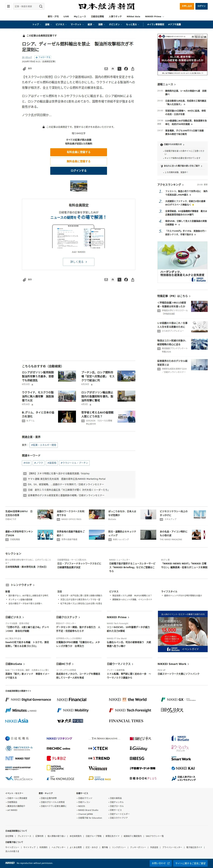Open the National Geographic logo link
This screenshot has width=213, height=868.
[55, 768]
